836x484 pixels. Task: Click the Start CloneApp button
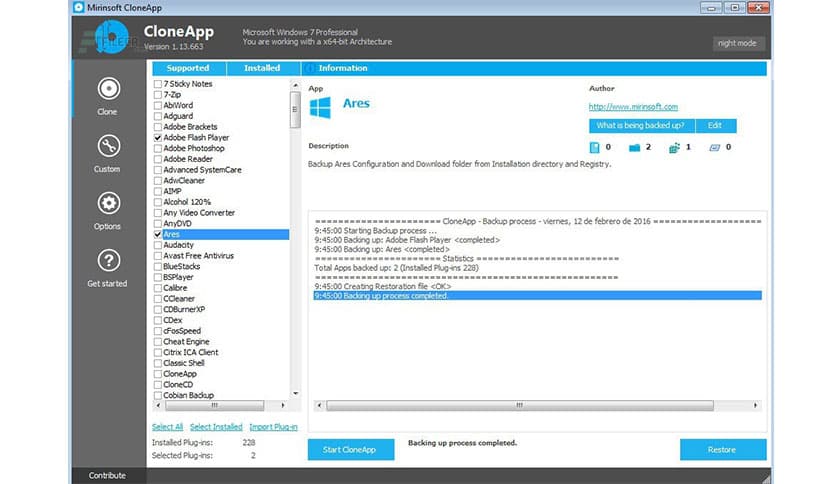click(351, 449)
